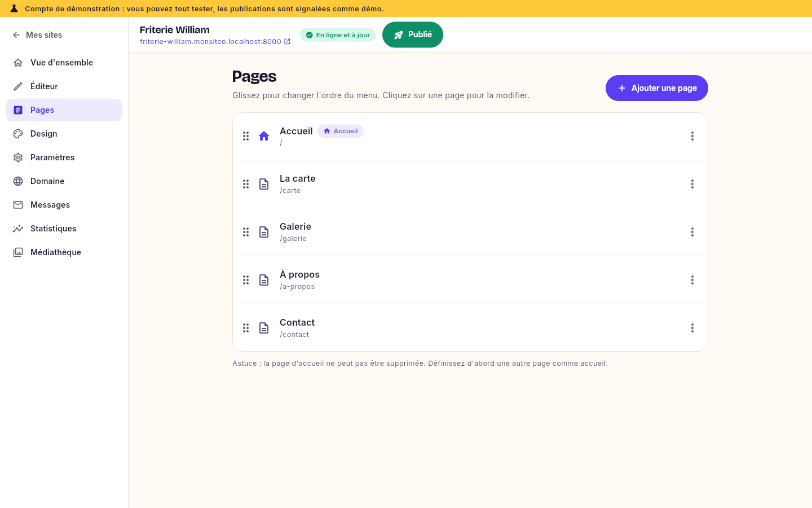This screenshot has height=508, width=812.
Task: Click the purple home icon in Accueil row
Action: [x=264, y=136]
